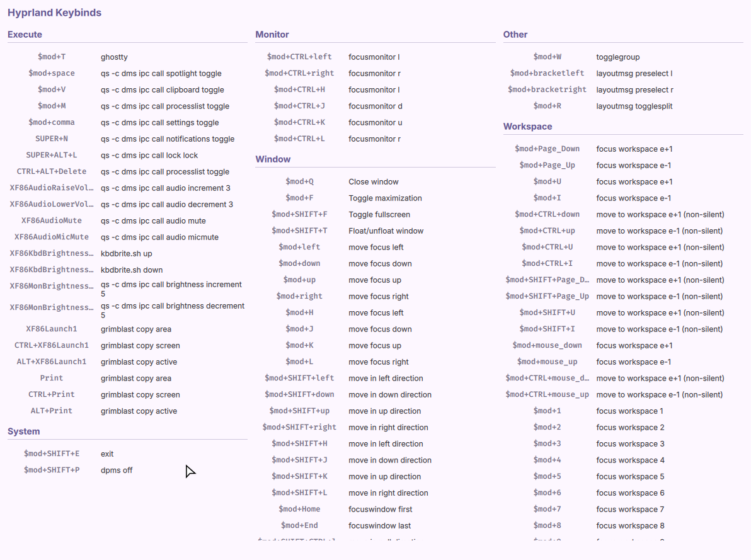Click the Workspace section heading
Image resolution: width=751 pixels, height=560 pixels.
(527, 127)
